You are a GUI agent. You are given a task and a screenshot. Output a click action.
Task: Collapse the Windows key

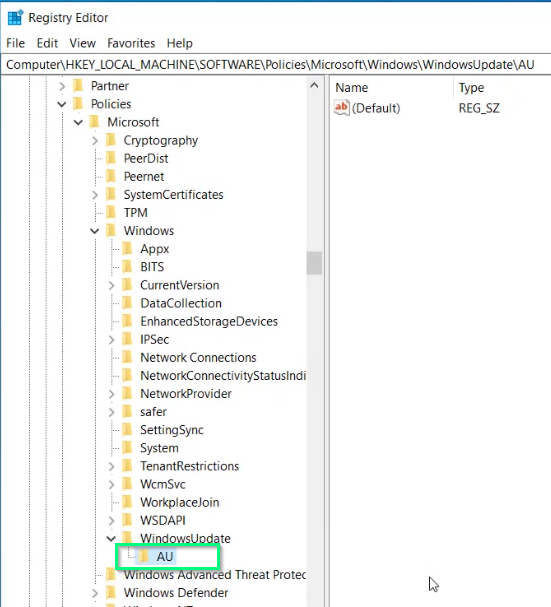[x=94, y=231]
